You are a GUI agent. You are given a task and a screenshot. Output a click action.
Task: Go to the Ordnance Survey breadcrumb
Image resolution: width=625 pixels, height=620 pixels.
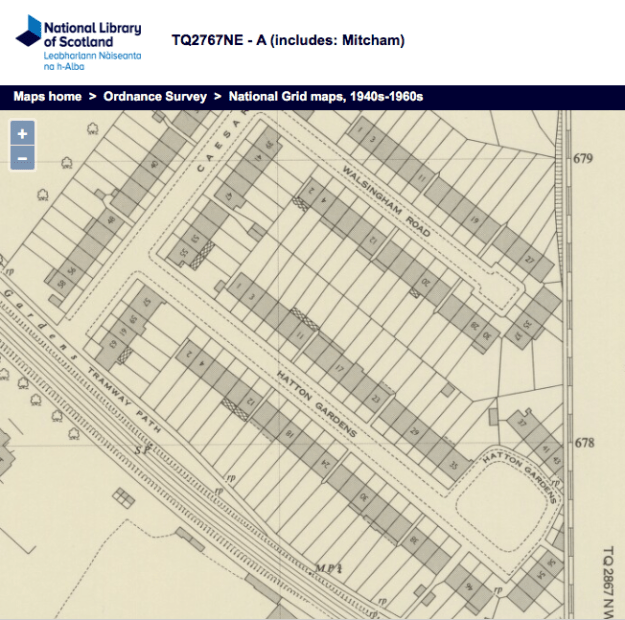[x=155, y=97]
